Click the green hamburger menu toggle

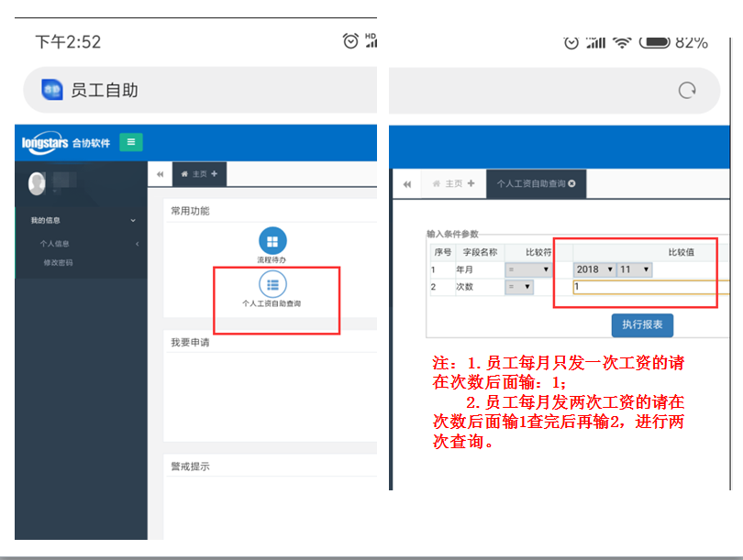[131, 142]
